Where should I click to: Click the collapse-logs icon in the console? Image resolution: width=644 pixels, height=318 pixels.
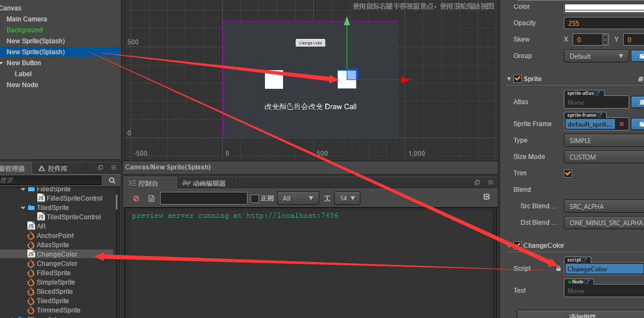[487, 197]
